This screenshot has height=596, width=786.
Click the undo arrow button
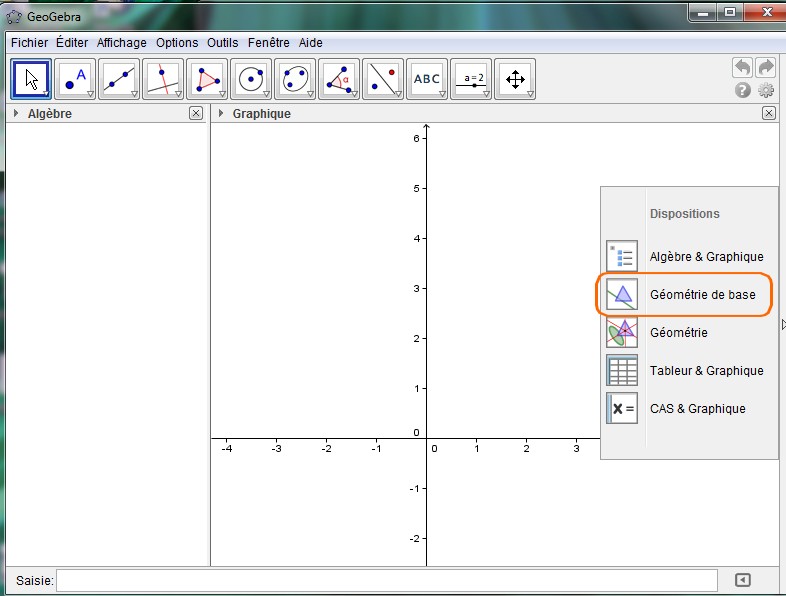click(x=742, y=67)
